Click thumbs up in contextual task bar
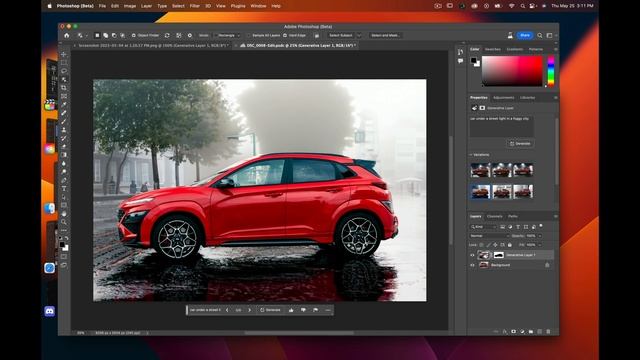The height and width of the screenshot is (360, 640). point(291,310)
